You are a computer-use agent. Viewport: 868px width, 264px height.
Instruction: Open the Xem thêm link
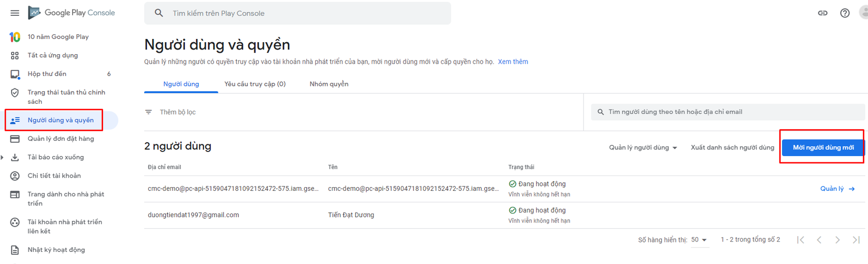pyautogui.click(x=513, y=62)
